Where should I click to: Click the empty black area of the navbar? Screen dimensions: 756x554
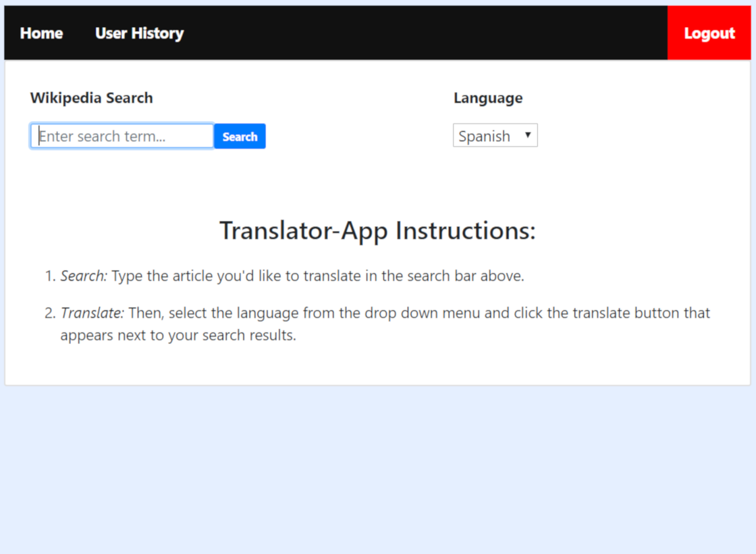tap(425, 33)
